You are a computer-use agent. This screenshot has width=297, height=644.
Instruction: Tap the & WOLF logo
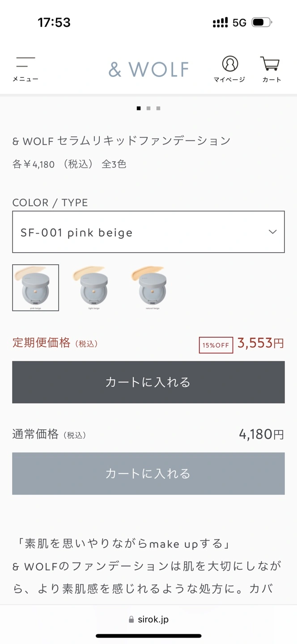(148, 69)
